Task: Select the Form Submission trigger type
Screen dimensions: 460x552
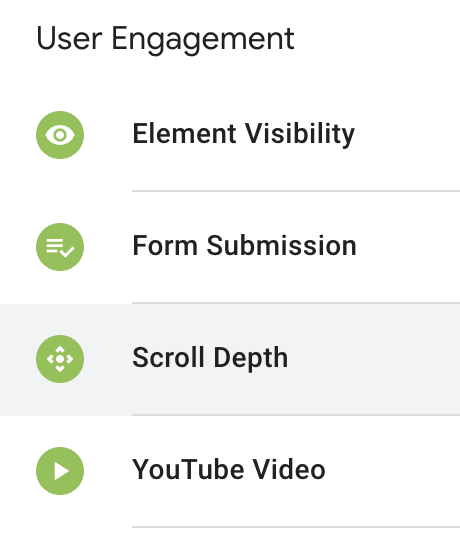Action: tap(230, 247)
